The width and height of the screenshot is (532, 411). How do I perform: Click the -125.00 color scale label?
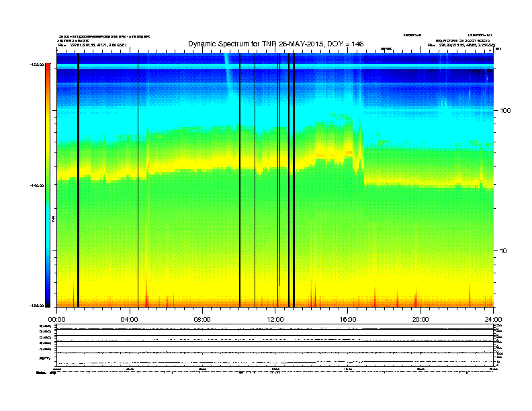click(x=37, y=64)
